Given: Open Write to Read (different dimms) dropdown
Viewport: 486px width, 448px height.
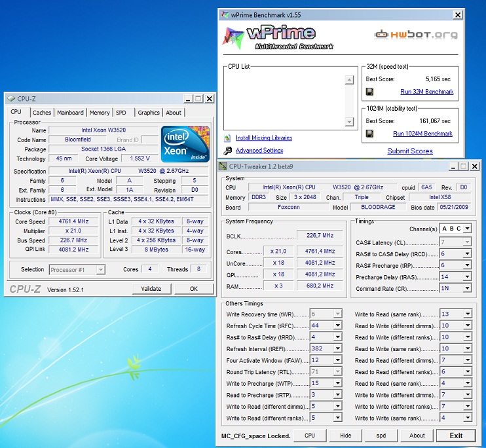Looking at the screenshot, I should (337, 406).
